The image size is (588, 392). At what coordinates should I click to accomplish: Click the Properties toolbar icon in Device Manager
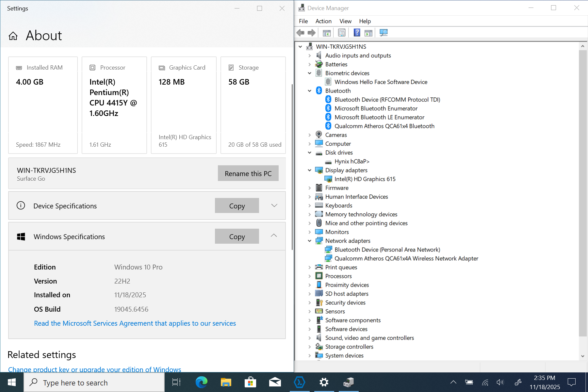point(342,33)
